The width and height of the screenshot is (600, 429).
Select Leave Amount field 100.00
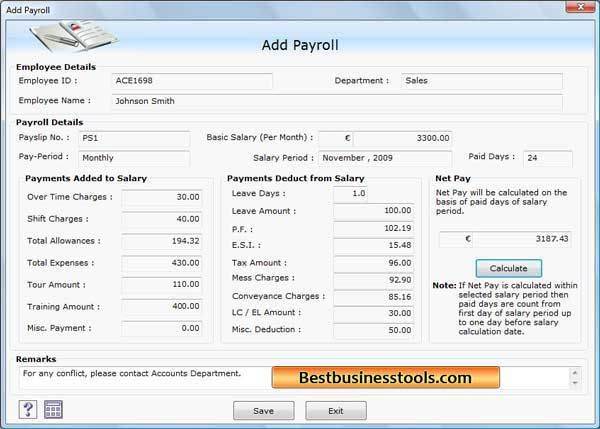pos(373,211)
